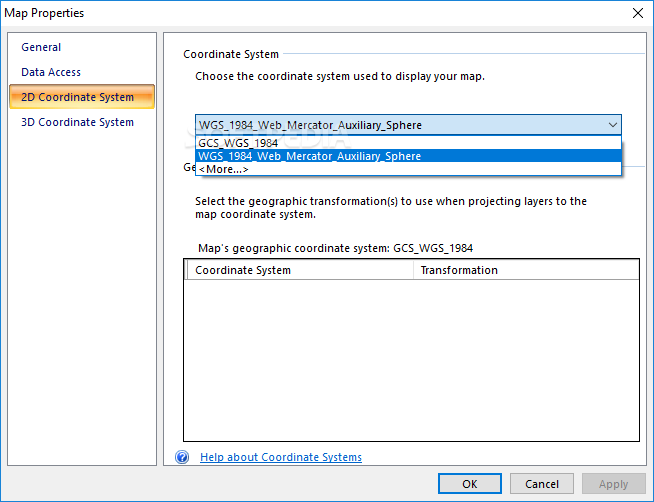
Task: Click the blue help question mark icon
Action: pyautogui.click(x=182, y=457)
